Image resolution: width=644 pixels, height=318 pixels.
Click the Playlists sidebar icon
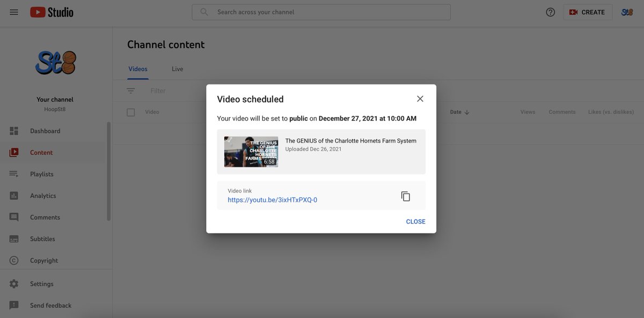14,174
